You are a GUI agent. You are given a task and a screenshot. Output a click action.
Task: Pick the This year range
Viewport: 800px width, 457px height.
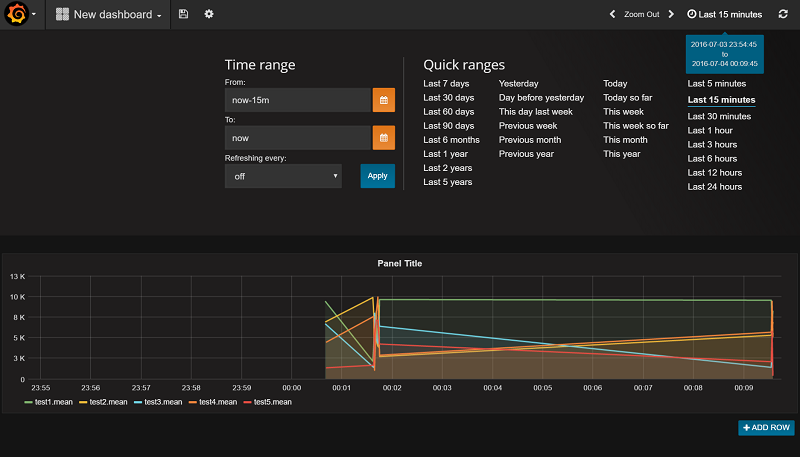coord(621,154)
